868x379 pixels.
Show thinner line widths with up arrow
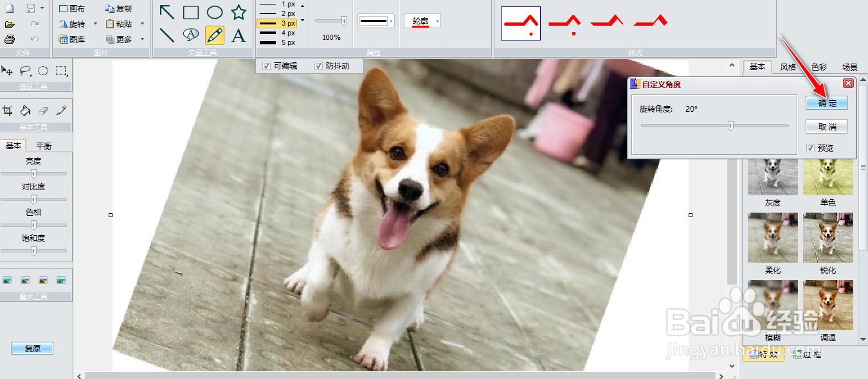pyautogui.click(x=303, y=5)
